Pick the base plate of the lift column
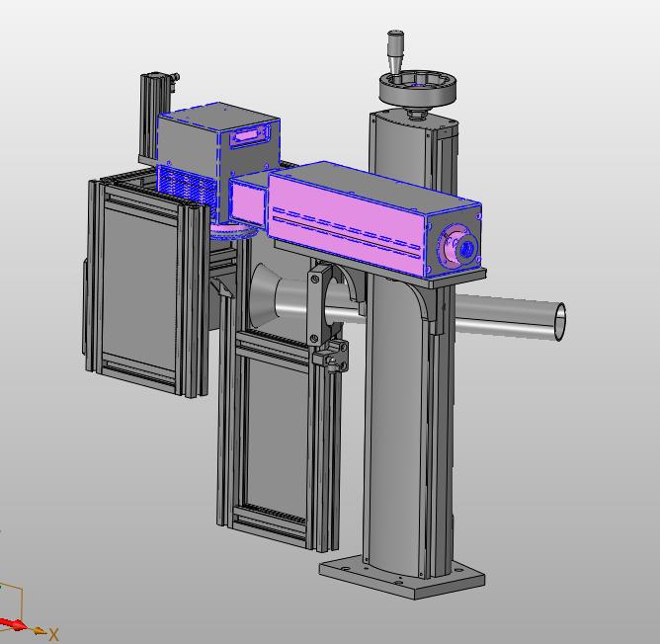Viewport: 660px width, 644px height. (x=402, y=576)
